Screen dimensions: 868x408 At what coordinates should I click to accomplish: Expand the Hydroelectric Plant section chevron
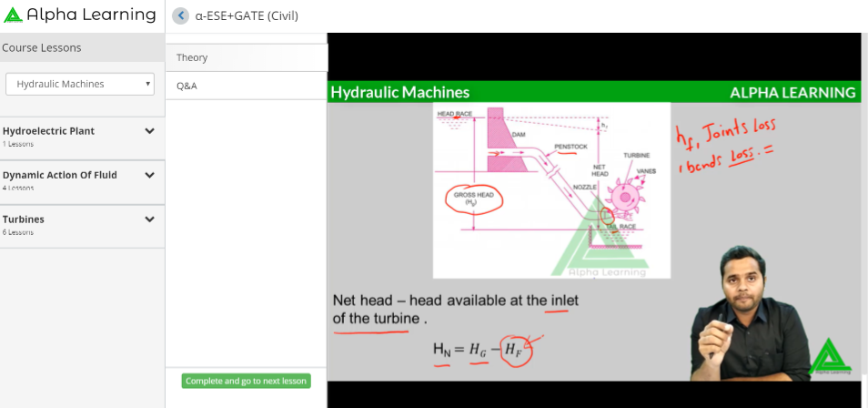click(x=149, y=131)
